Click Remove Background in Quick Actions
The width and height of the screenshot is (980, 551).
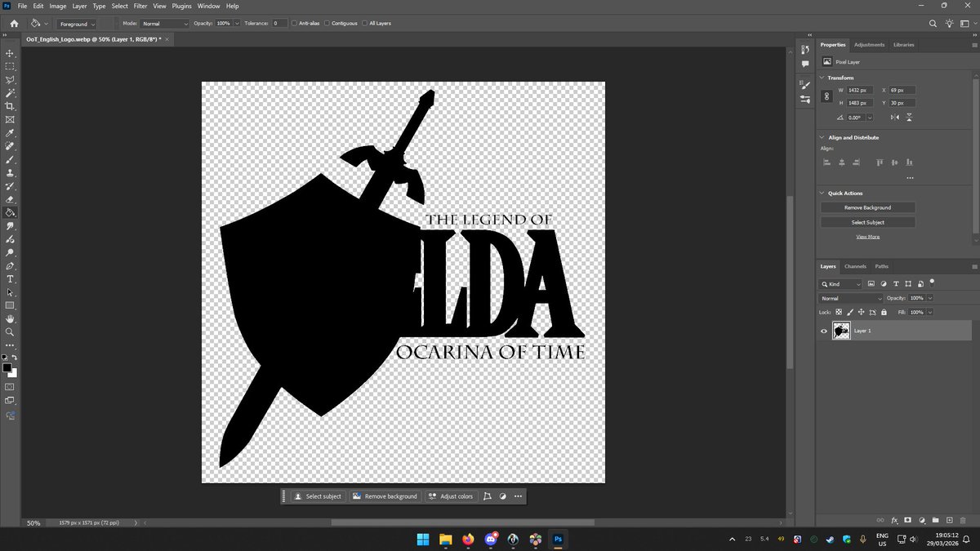(867, 207)
